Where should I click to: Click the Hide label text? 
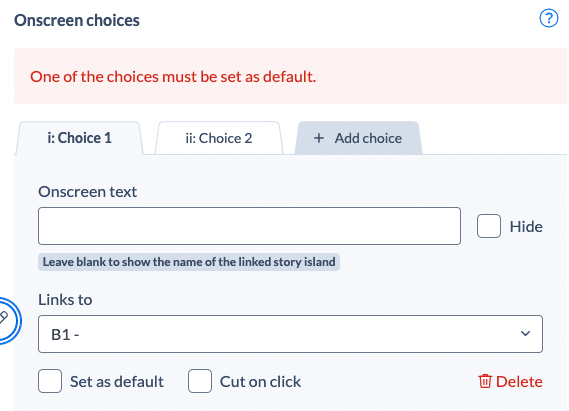(526, 227)
